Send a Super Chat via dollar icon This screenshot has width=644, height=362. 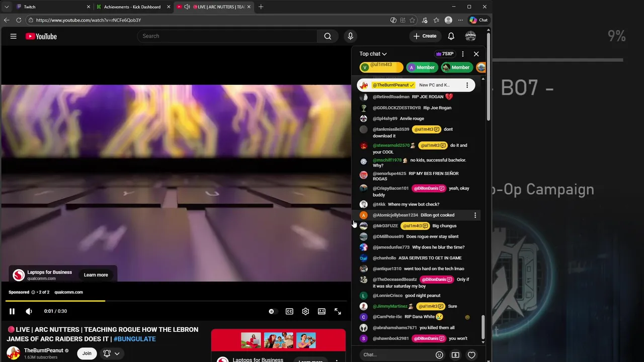click(x=455, y=355)
